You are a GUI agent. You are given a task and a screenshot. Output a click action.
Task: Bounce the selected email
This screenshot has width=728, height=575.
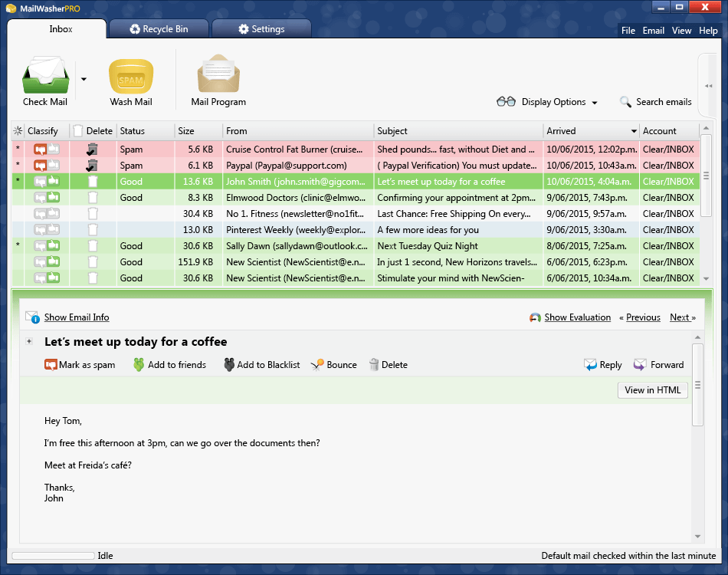click(x=317, y=365)
